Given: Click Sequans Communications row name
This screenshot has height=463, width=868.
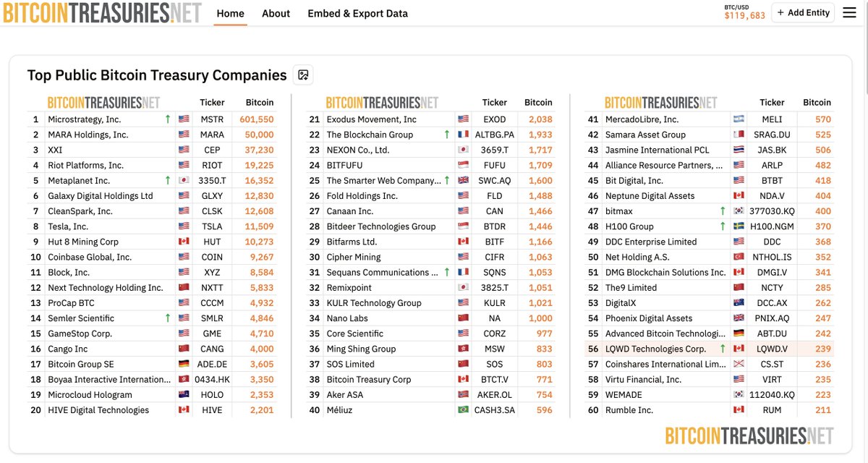Looking at the screenshot, I should [383, 273].
